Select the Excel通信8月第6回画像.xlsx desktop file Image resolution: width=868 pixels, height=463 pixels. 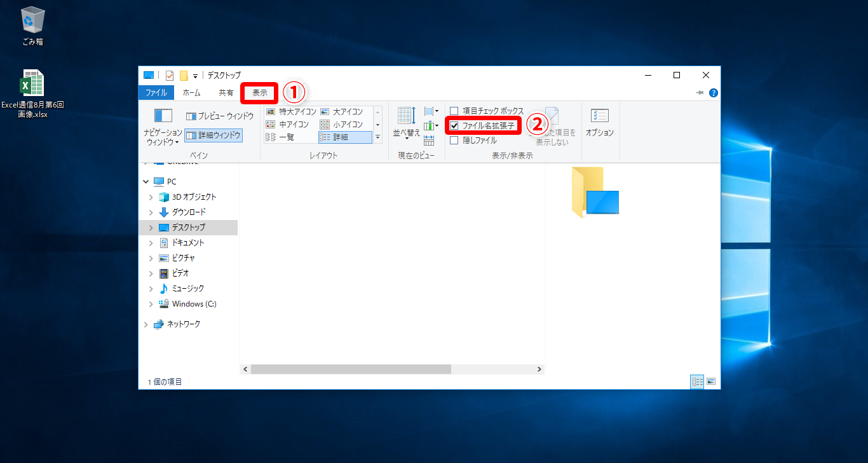click(x=32, y=93)
